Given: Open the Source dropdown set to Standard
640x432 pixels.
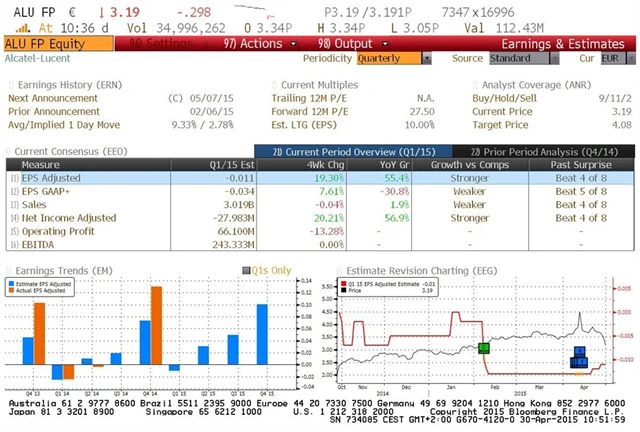Looking at the screenshot, I should [521, 59].
